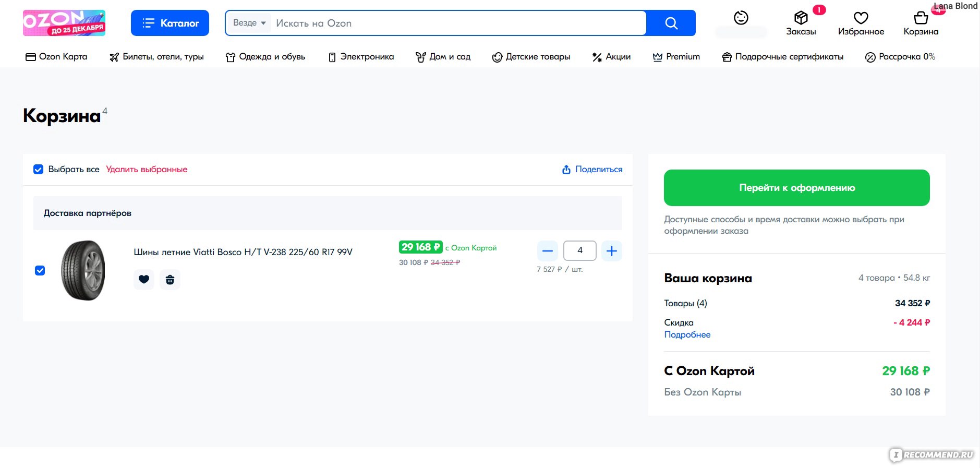Open the tire product thumbnail
This screenshot has height=468, width=980.
[83, 270]
